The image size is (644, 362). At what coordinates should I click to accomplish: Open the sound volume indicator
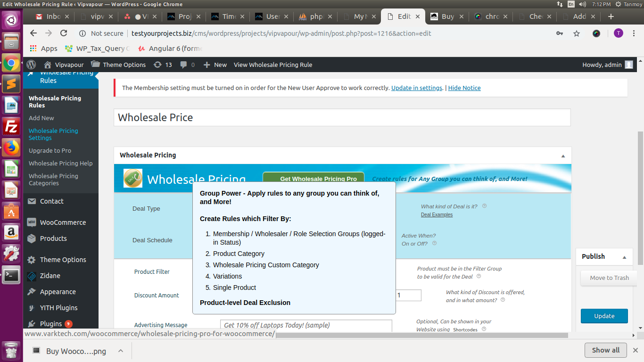pyautogui.click(x=582, y=4)
